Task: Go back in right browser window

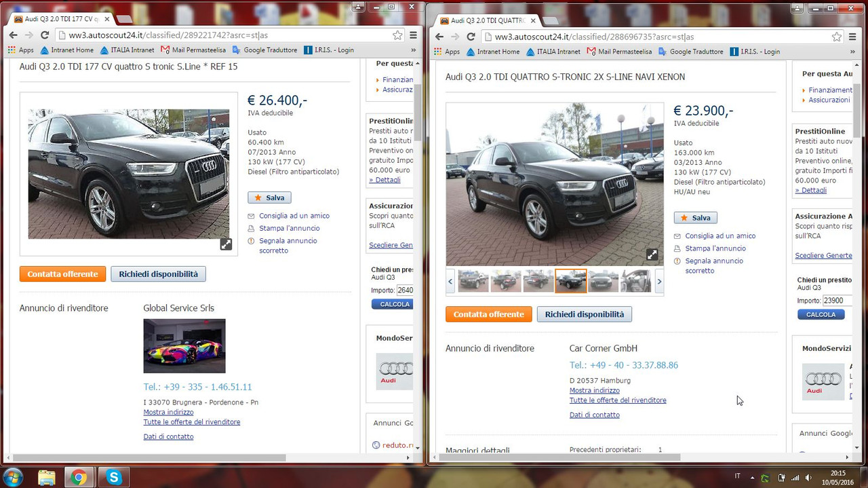Action: coord(439,37)
